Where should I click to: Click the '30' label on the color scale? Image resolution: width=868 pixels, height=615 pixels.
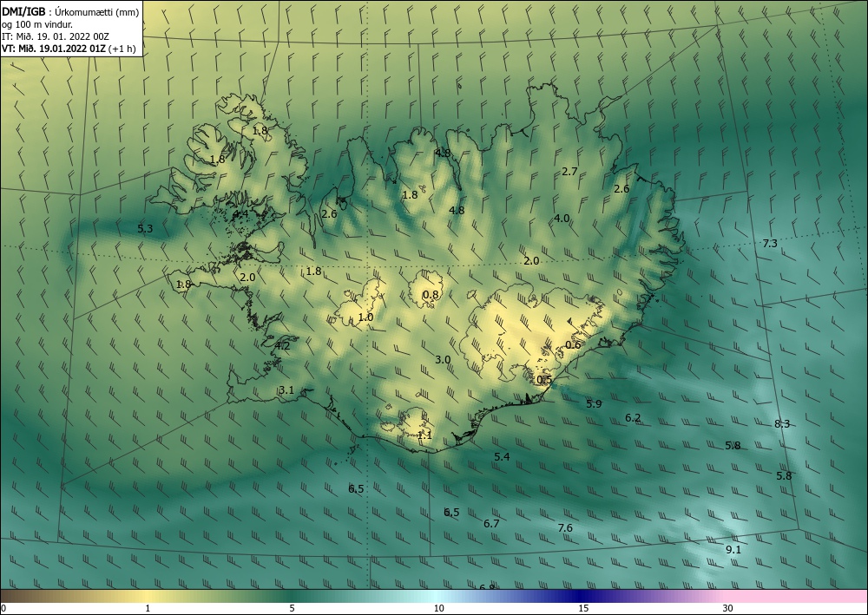pyautogui.click(x=728, y=609)
